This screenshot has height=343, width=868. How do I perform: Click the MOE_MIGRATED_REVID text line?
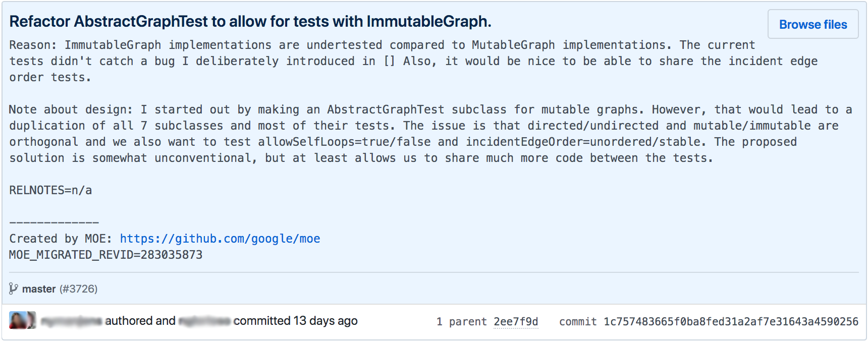click(x=105, y=255)
